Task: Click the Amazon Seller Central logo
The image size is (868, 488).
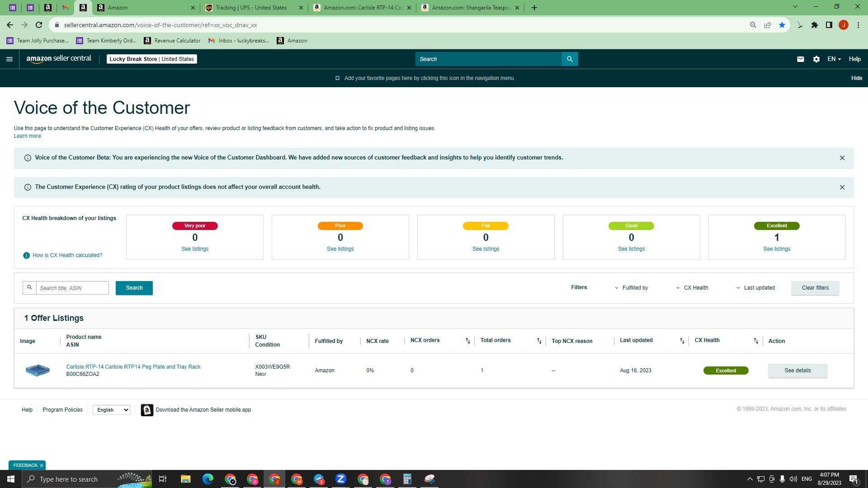Action: pyautogui.click(x=59, y=59)
